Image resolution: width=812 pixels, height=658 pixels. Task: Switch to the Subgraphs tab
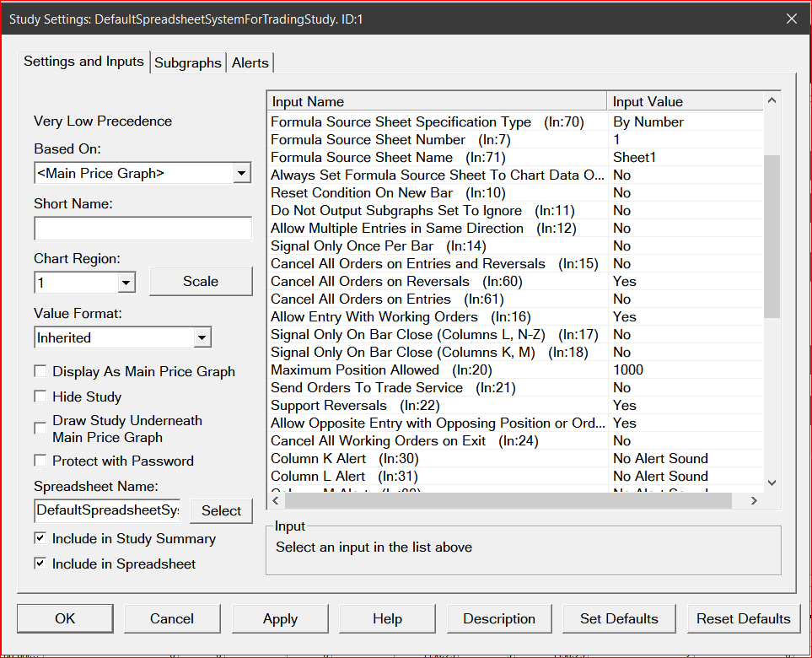click(x=187, y=62)
